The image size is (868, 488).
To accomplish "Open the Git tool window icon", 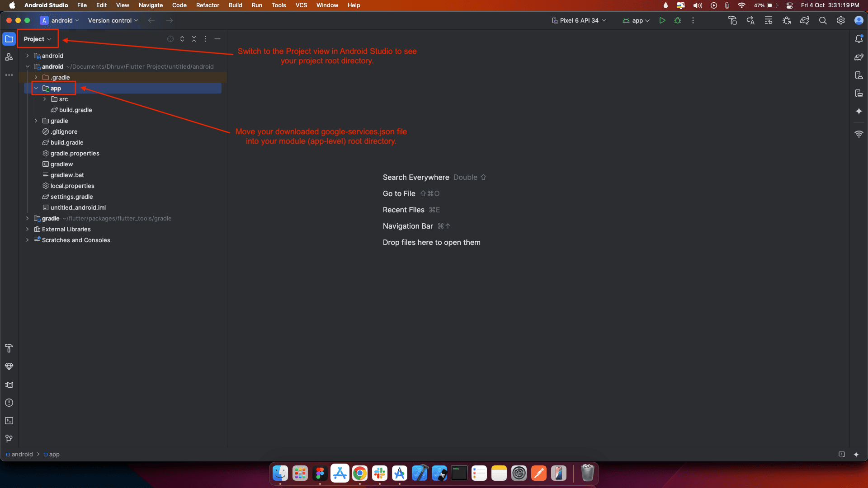I will (9, 439).
